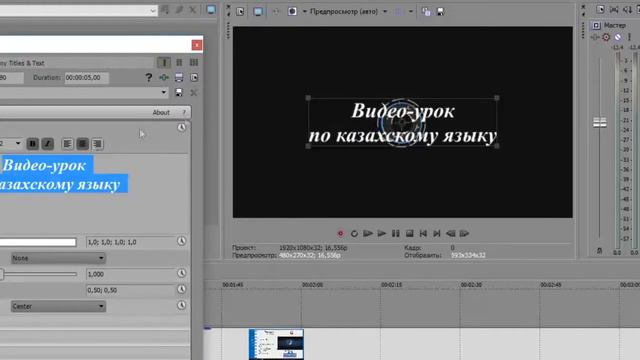Click the Play button under the preview

(x=382, y=233)
